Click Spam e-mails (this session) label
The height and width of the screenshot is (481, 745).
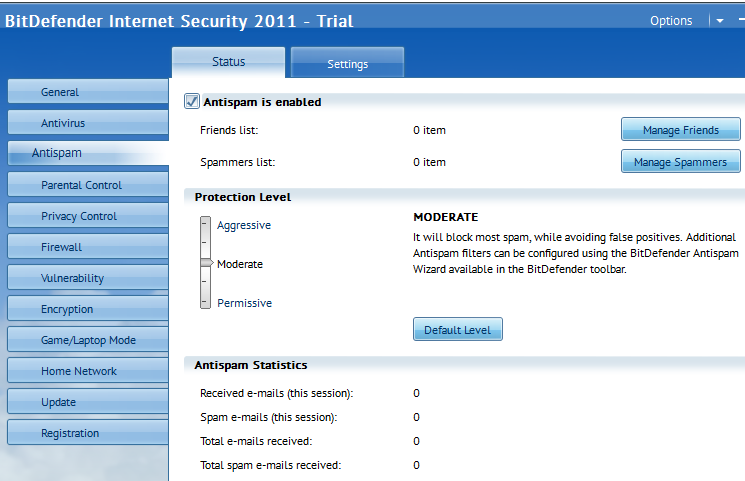pos(268,417)
